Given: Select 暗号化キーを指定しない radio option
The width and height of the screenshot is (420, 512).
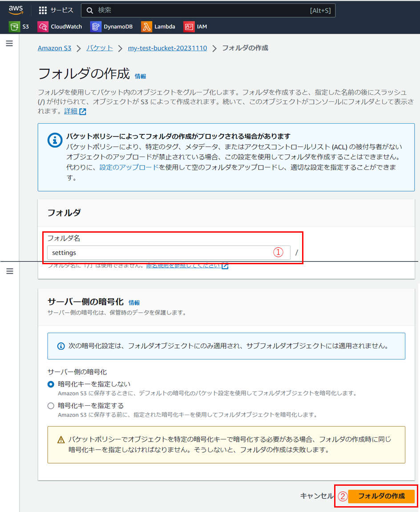Looking at the screenshot, I should pos(51,384).
